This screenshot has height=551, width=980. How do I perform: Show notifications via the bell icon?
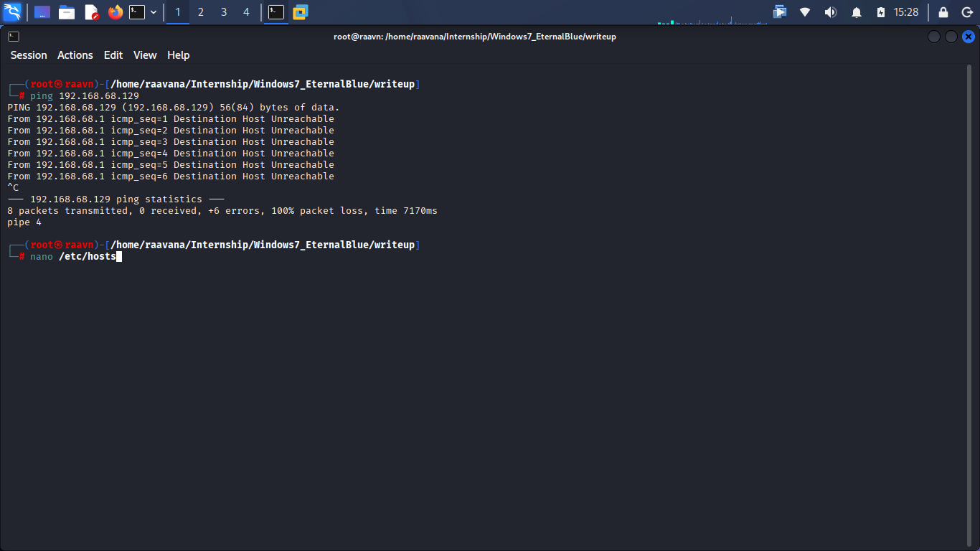pyautogui.click(x=857, y=12)
